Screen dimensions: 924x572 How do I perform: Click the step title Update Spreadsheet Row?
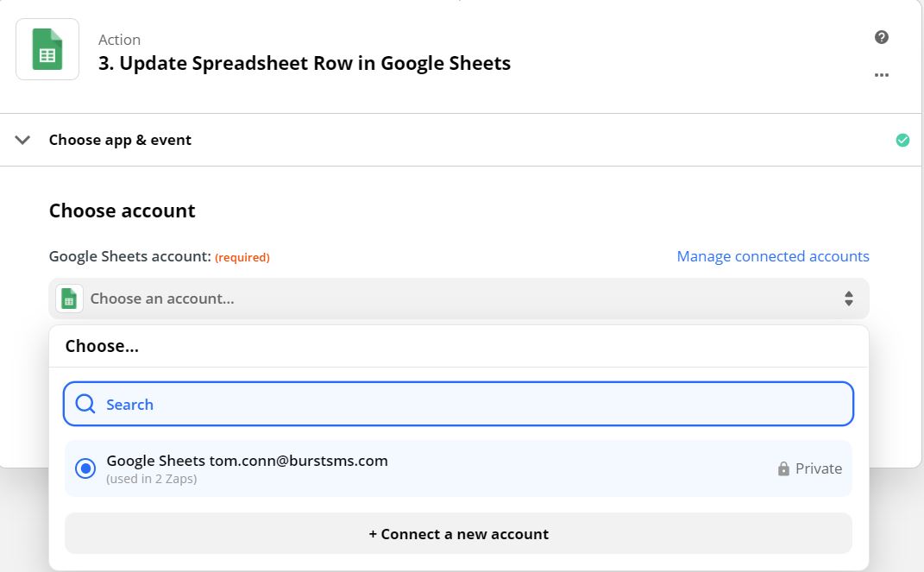(304, 63)
